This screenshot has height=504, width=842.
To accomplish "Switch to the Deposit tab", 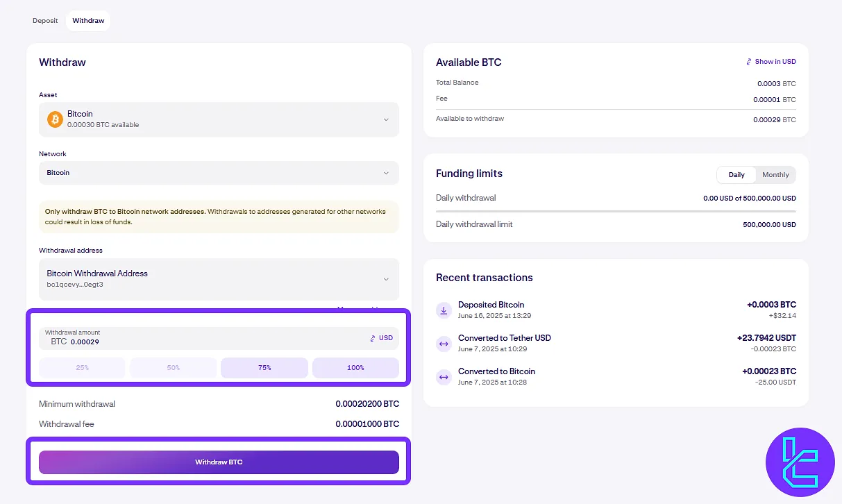I will tap(45, 21).
